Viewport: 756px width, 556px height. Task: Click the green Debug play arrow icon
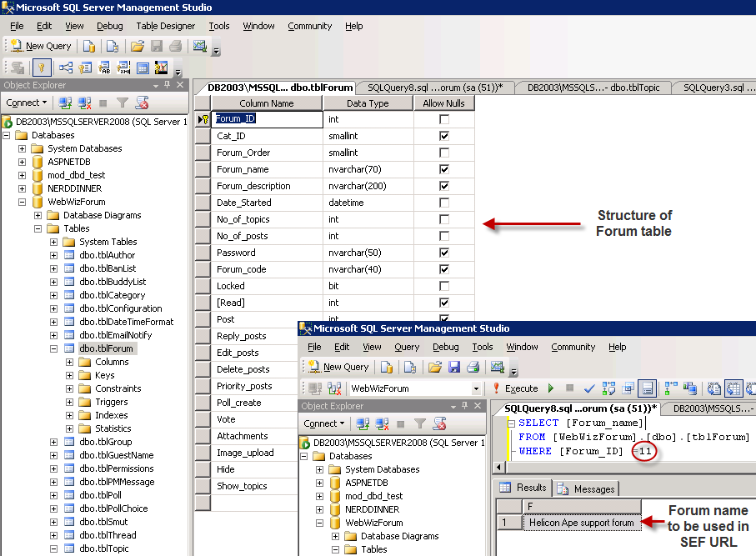click(x=551, y=388)
